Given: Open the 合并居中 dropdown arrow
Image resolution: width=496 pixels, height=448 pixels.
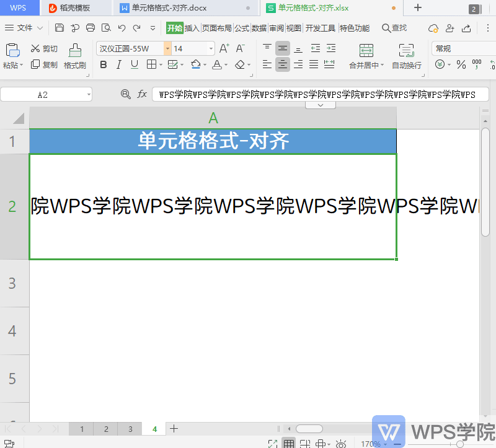Looking at the screenshot, I should click(x=382, y=65).
